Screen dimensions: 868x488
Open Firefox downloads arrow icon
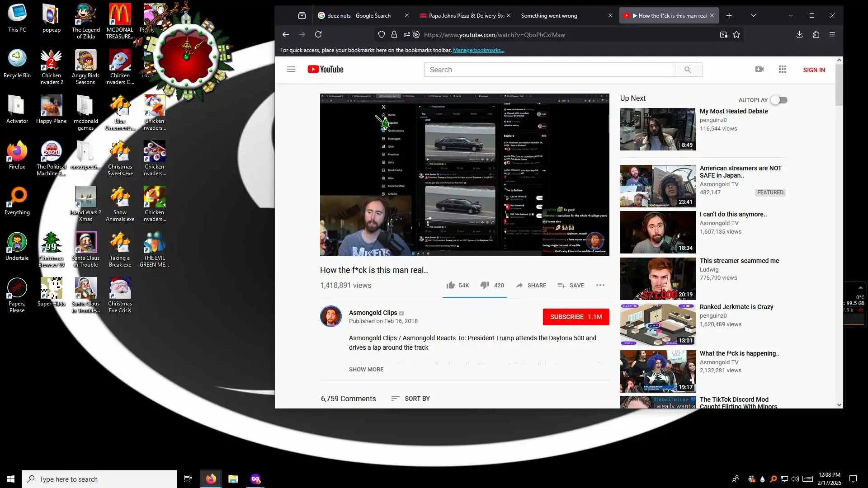799,34
